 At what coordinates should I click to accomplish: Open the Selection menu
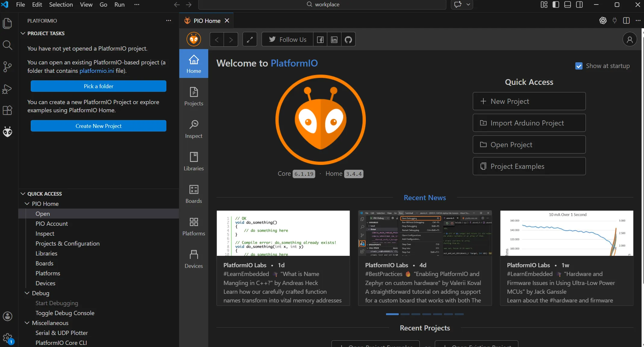coord(61,5)
